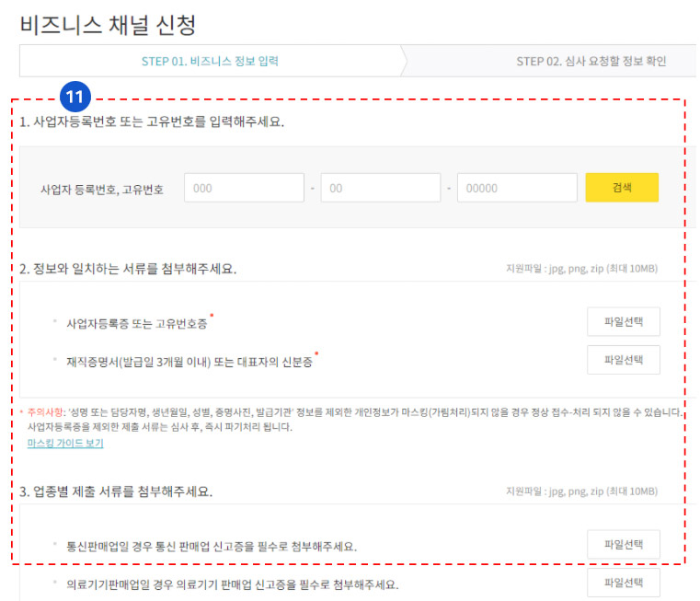The width and height of the screenshot is (700, 601).
Task: Click heading 2. 정보와 일치하는 서류를 첨부해주세요
Action: coord(128,269)
